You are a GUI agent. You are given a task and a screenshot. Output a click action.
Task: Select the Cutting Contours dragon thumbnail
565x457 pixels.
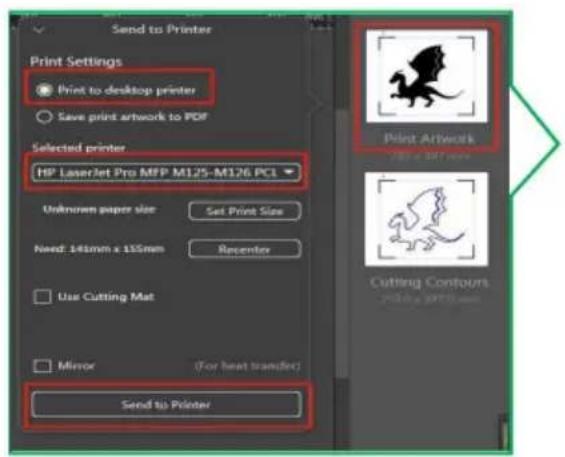pyautogui.click(x=427, y=219)
